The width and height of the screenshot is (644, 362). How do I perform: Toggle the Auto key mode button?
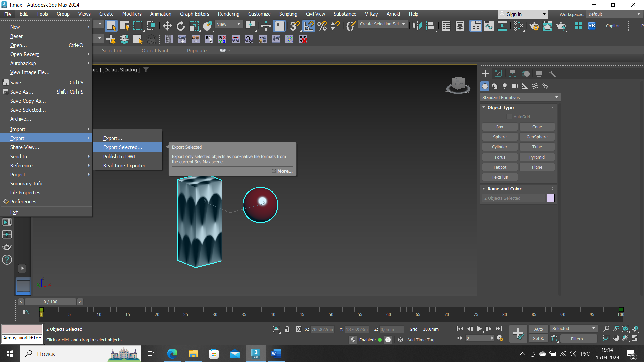(538, 329)
